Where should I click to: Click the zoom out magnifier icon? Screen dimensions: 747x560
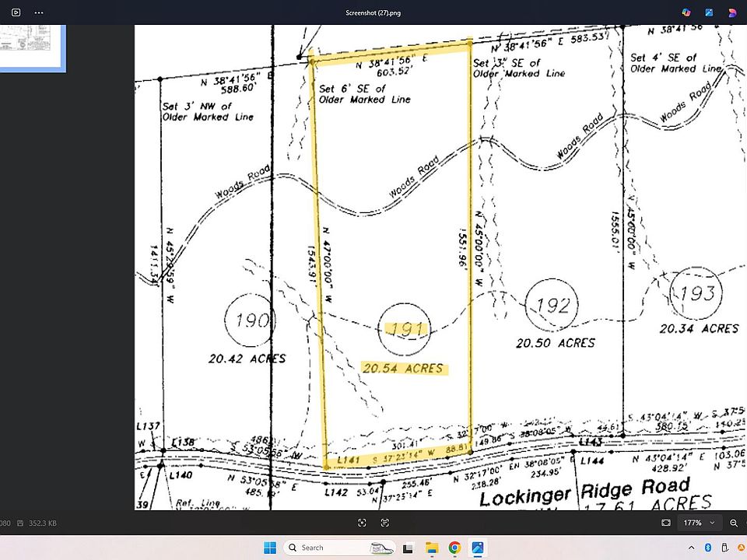pyautogui.click(x=735, y=523)
